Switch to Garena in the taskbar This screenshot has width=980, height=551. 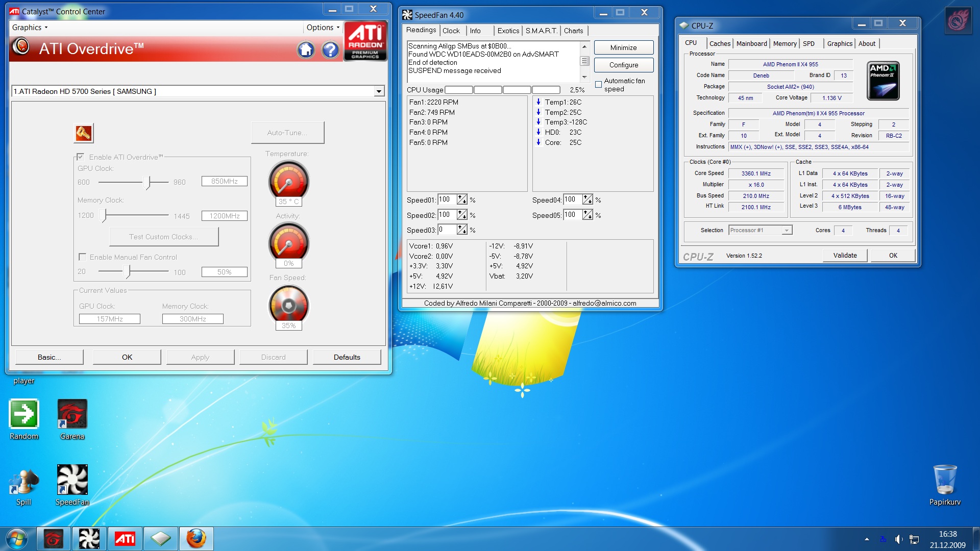(53, 539)
